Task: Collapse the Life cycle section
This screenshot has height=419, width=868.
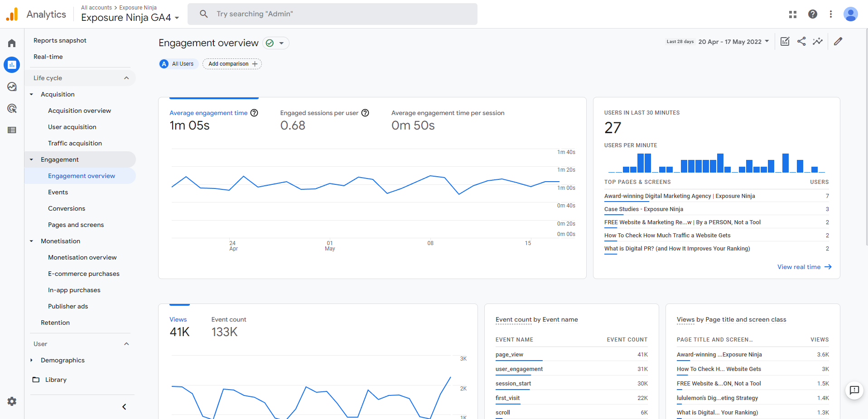Action: click(x=126, y=78)
